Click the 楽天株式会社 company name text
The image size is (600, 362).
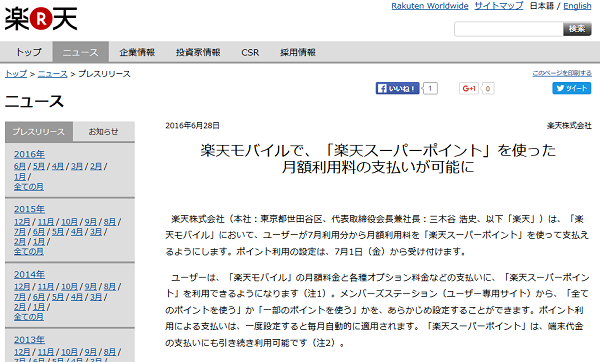pyautogui.click(x=569, y=126)
